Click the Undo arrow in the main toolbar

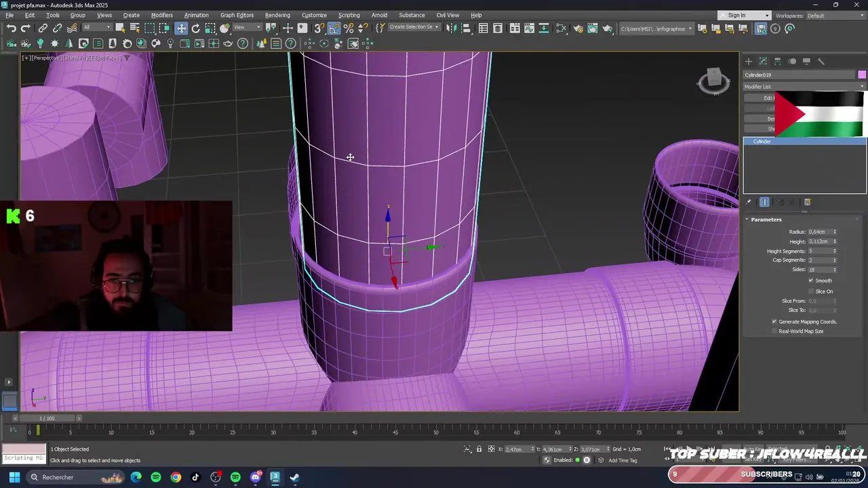(12, 28)
